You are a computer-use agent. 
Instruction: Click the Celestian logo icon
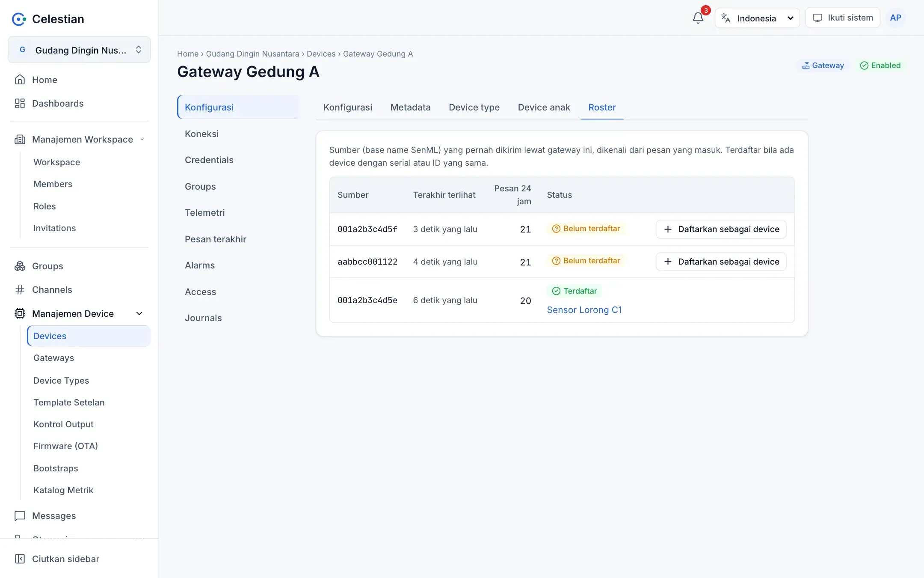pos(19,19)
